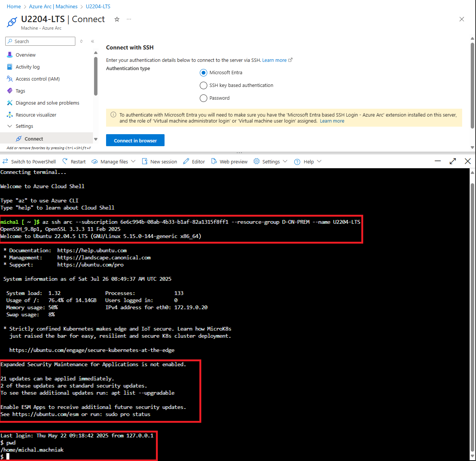Click the Help question mark icon
Image resolution: width=476 pixels, height=461 pixels.
297,162
